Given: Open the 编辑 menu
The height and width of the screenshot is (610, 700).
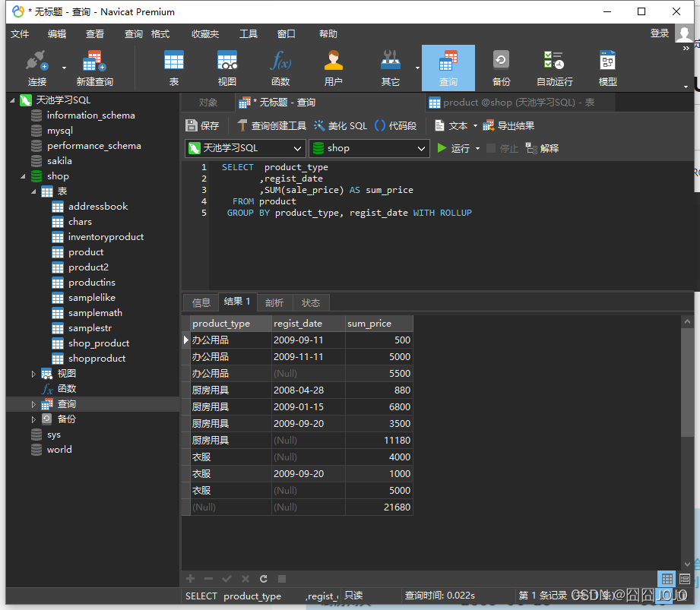Looking at the screenshot, I should (x=57, y=34).
